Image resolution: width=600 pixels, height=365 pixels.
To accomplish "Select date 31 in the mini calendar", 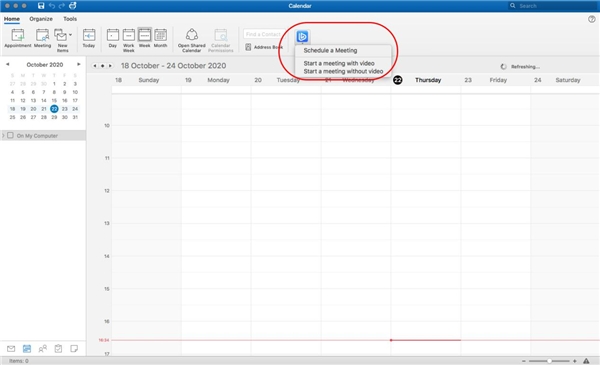I will pos(75,117).
